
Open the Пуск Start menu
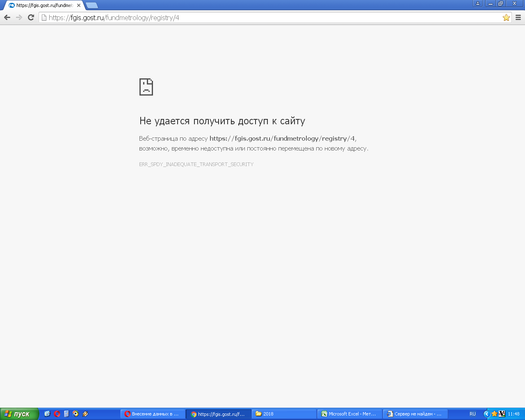pos(19,414)
